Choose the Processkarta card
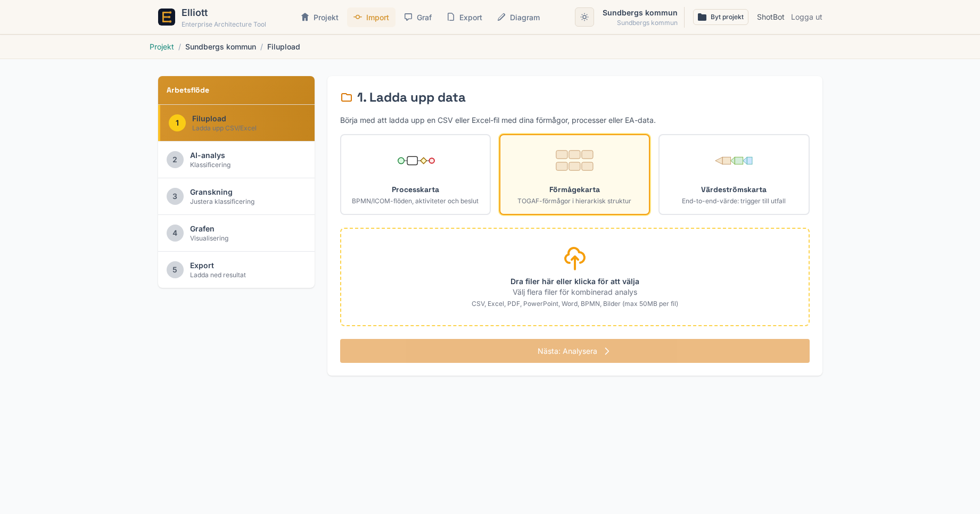980x514 pixels. 415,175
